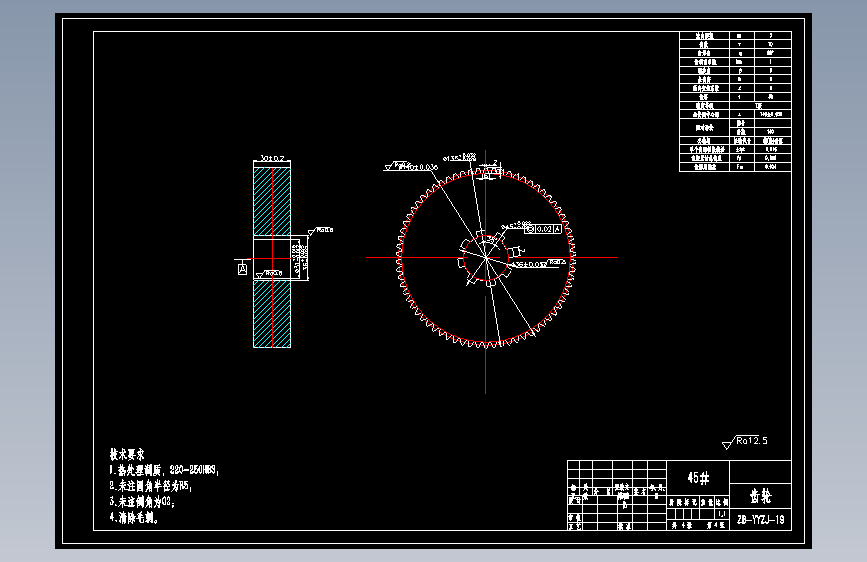The height and width of the screenshot is (562, 867).
Task: Select technical note line 3 about chamfers
Action: [x=142, y=502]
